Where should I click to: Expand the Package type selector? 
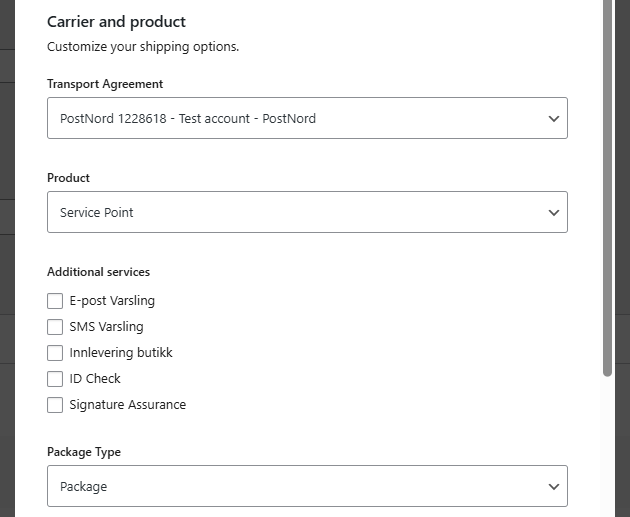pos(300,486)
